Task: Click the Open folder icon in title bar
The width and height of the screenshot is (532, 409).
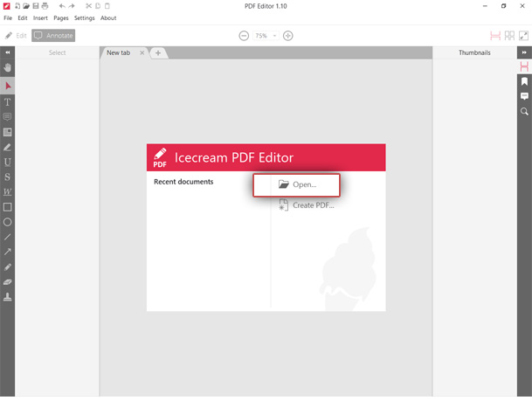Action: [x=26, y=6]
